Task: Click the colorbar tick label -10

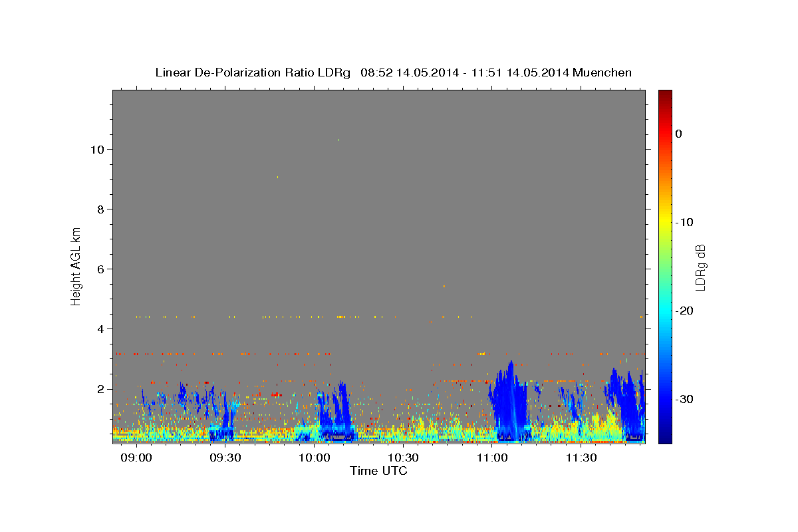Action: pyautogui.click(x=684, y=222)
